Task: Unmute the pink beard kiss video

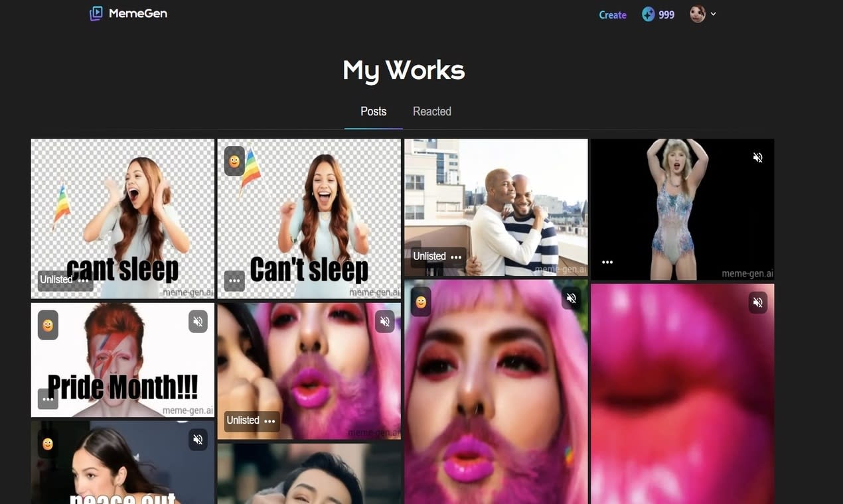Action: point(384,322)
